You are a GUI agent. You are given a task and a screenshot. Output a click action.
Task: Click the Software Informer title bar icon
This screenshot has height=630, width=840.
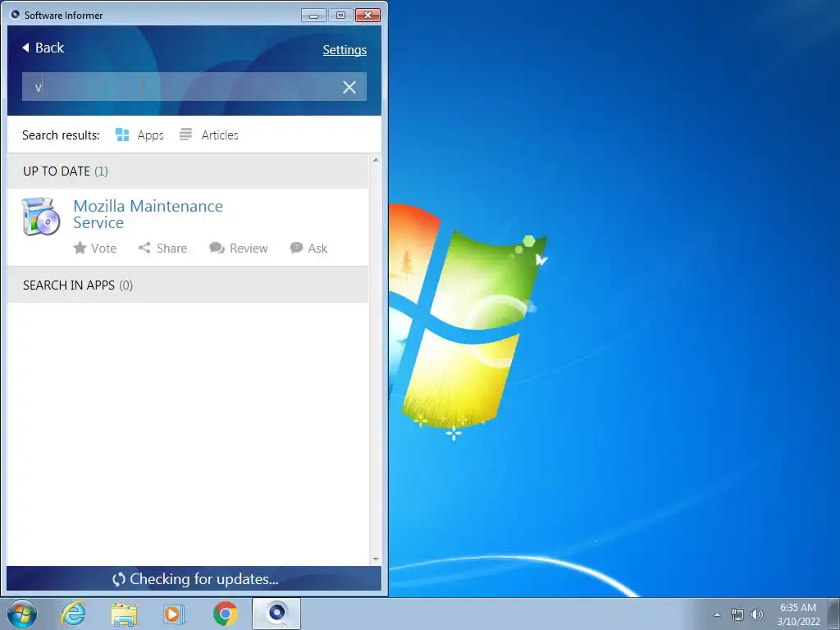(15, 15)
